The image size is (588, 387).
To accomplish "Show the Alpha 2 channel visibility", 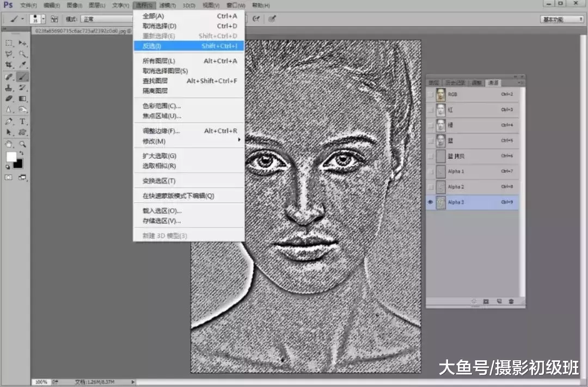I will (431, 187).
